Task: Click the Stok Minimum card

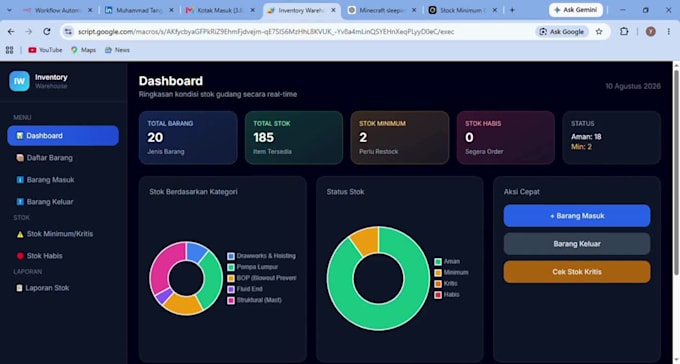Action: click(x=400, y=138)
